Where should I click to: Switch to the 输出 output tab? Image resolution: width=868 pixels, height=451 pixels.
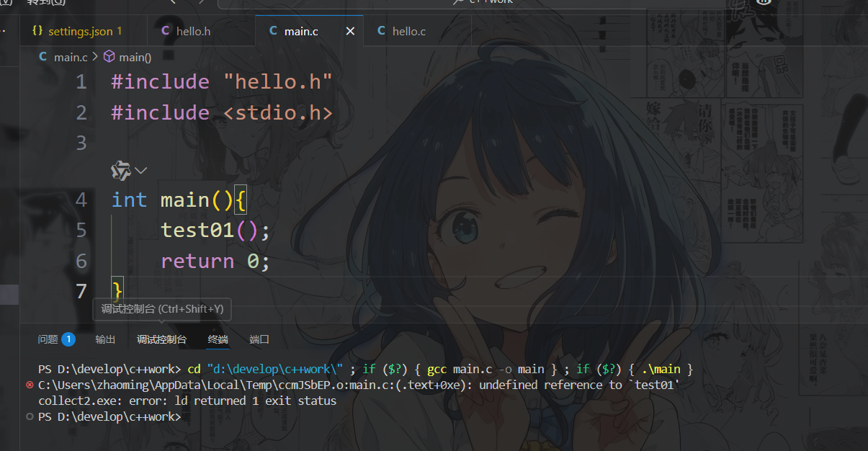pyautogui.click(x=105, y=339)
